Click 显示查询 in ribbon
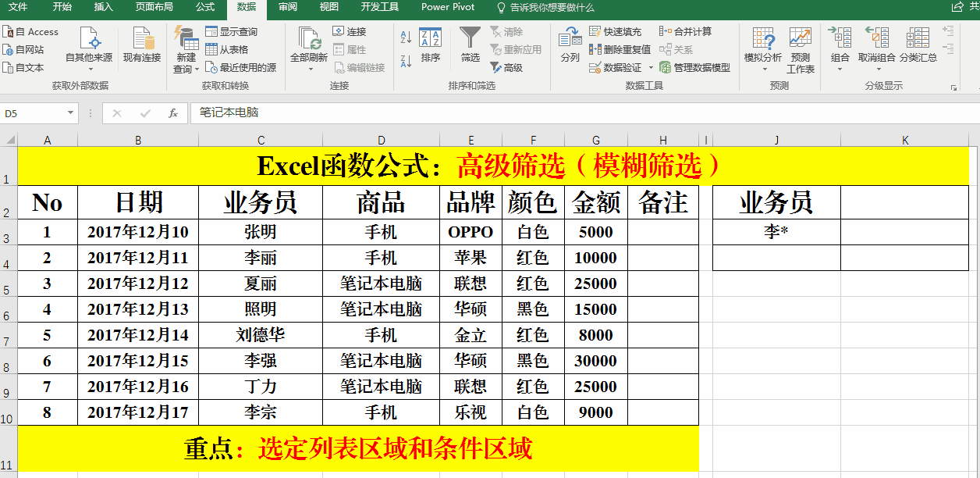 pyautogui.click(x=232, y=32)
